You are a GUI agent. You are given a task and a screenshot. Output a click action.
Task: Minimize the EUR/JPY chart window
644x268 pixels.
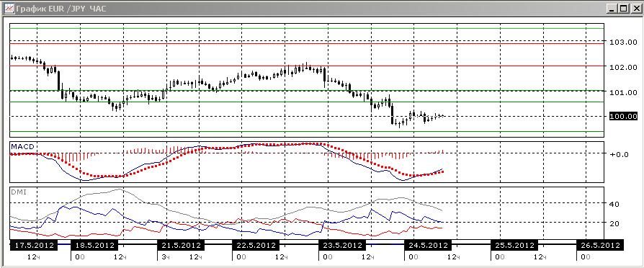click(x=612, y=8)
